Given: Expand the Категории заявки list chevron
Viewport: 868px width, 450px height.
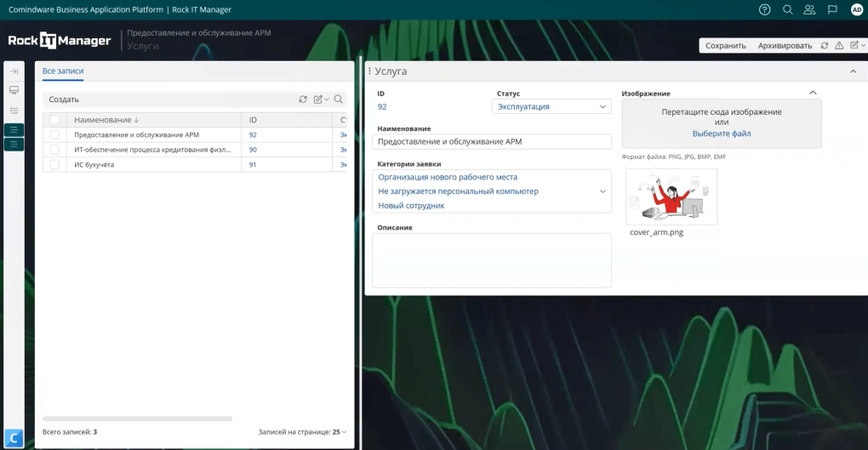Looking at the screenshot, I should [602, 191].
